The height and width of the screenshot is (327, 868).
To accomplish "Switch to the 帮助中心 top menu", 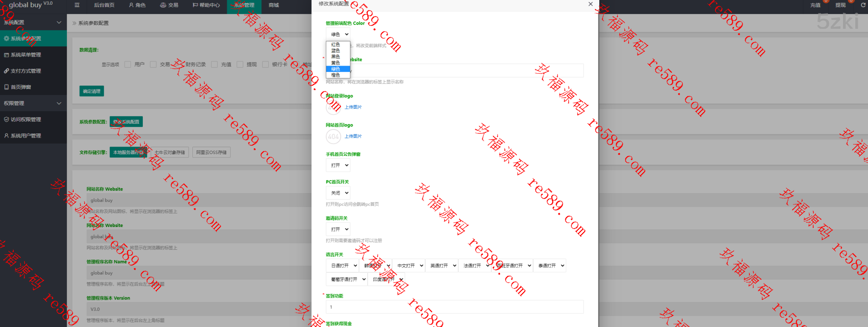I will click(206, 5).
